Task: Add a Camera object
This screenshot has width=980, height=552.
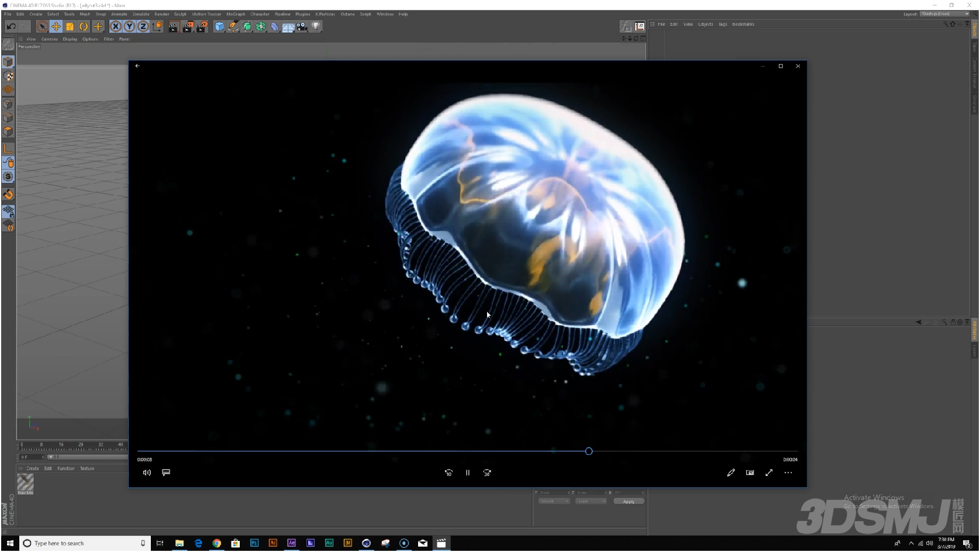Action: click(302, 26)
